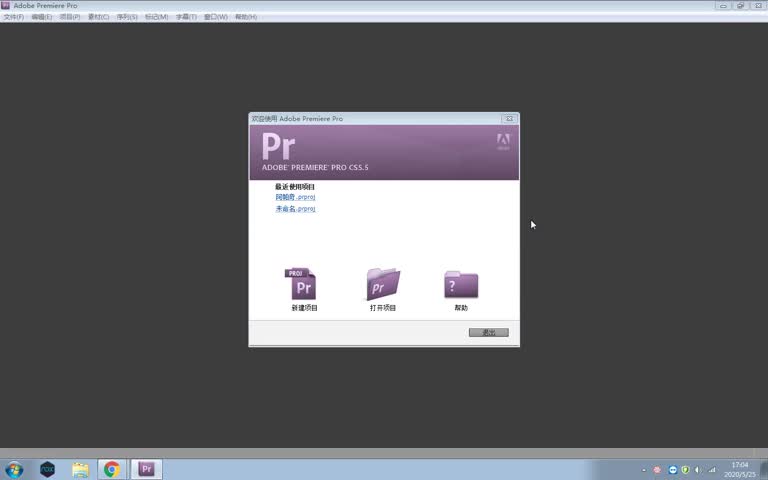Open the File (文件) menu
This screenshot has width=768, height=480.
click(x=14, y=17)
